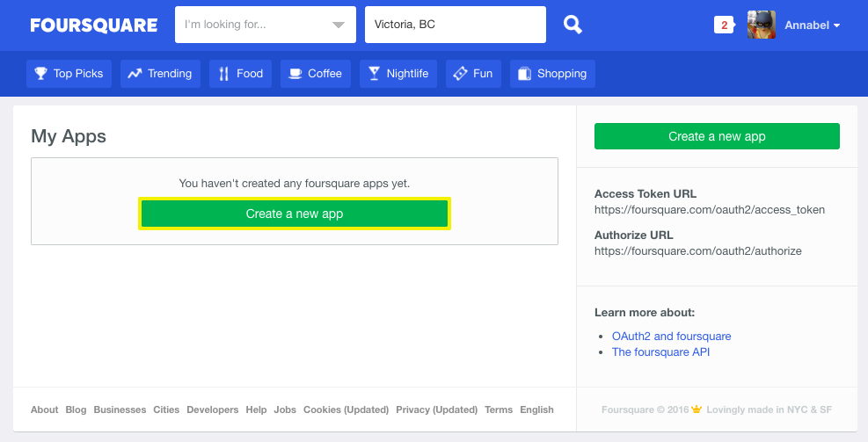Open the Annabel user dropdown menu
The width and height of the screenshot is (868, 442).
(812, 25)
